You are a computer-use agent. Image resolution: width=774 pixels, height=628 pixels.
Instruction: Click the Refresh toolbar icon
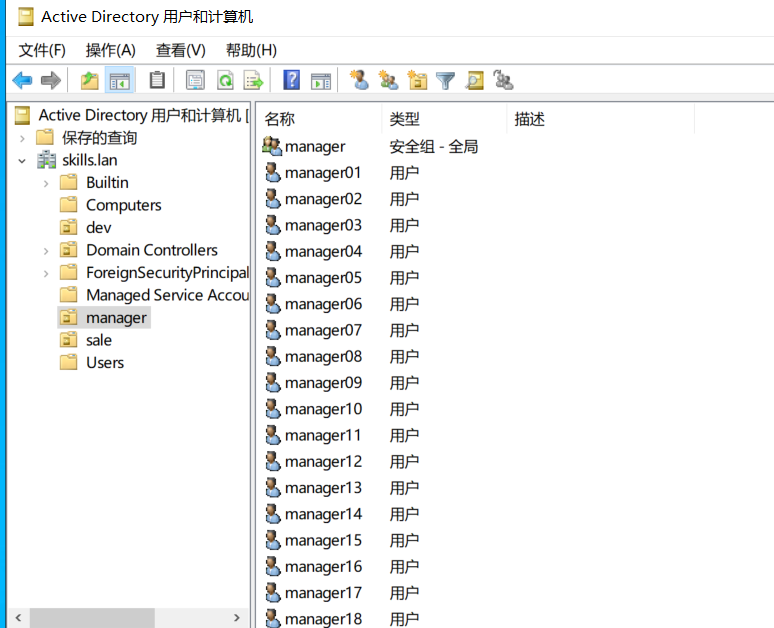[x=225, y=81]
